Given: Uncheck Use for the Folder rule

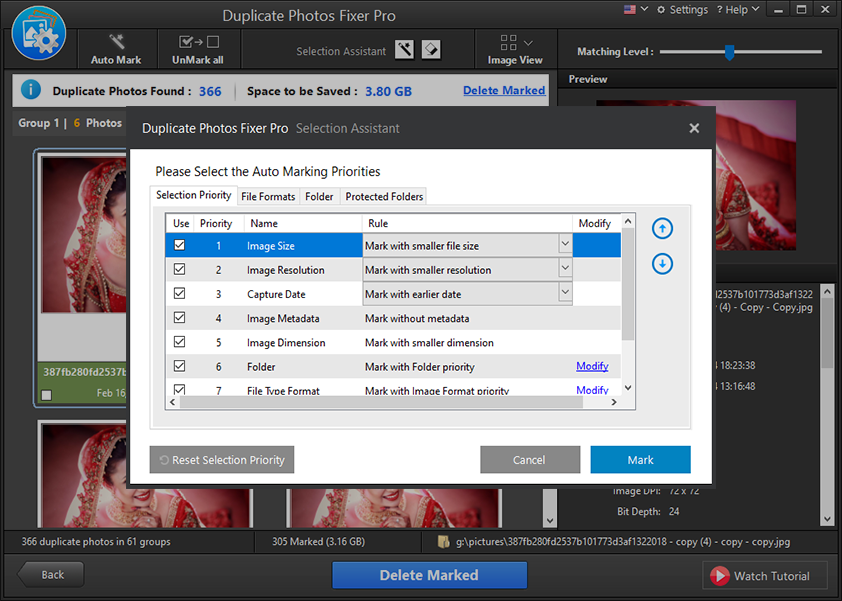Looking at the screenshot, I should [x=179, y=366].
